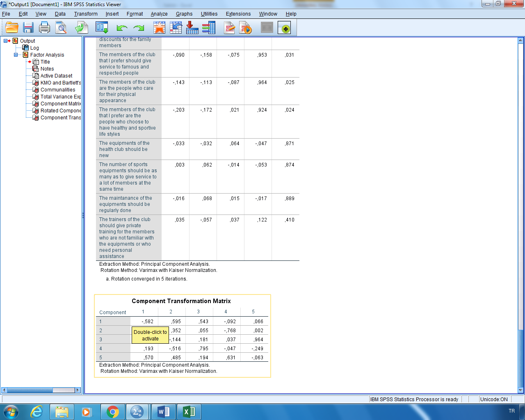
Task: Redo the last action
Action: 139,28
